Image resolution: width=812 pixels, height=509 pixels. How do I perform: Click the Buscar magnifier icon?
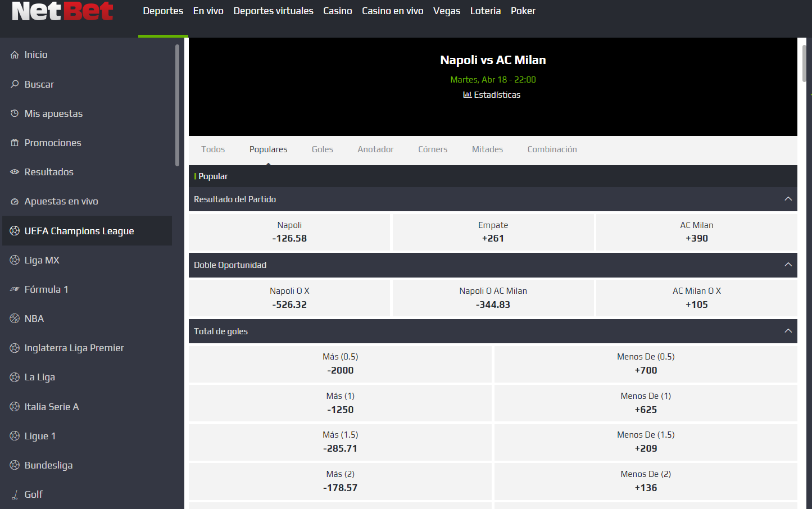(15, 84)
